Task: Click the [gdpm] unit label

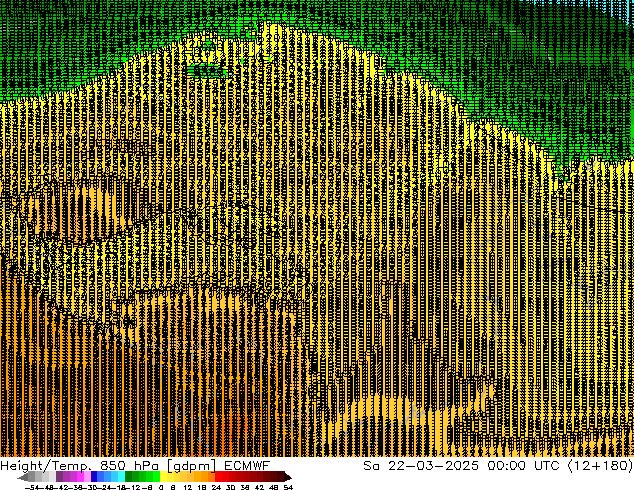Action: 192,466
